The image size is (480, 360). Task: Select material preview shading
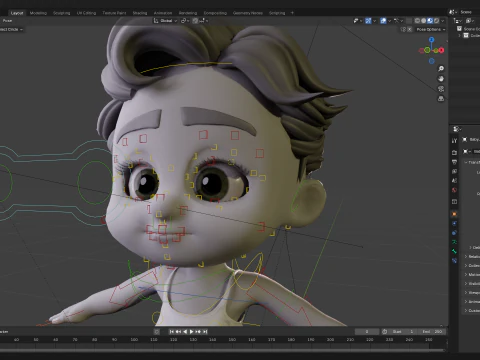(x=430, y=21)
